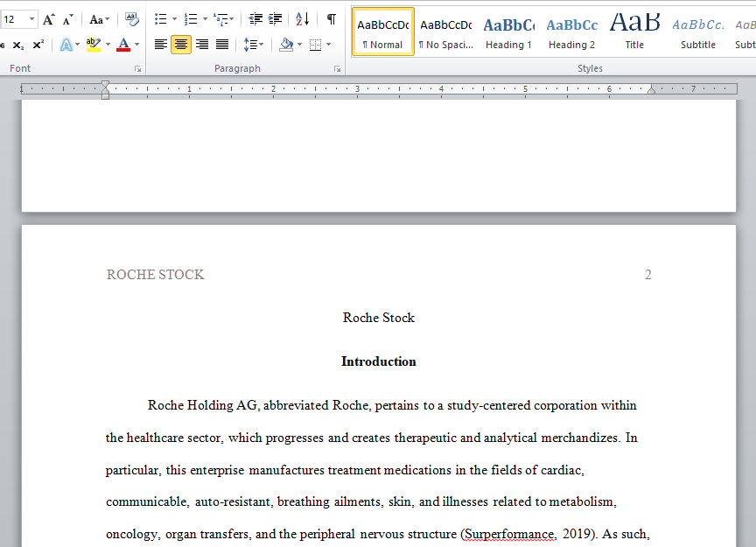Click the font size input field
Viewport: 756px width, 547px height.
click(13, 19)
